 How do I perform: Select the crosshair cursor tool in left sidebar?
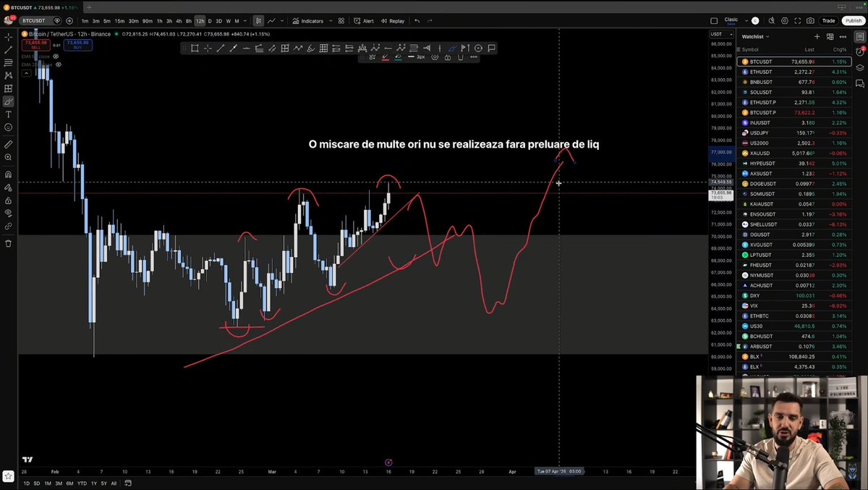pyautogui.click(x=9, y=36)
